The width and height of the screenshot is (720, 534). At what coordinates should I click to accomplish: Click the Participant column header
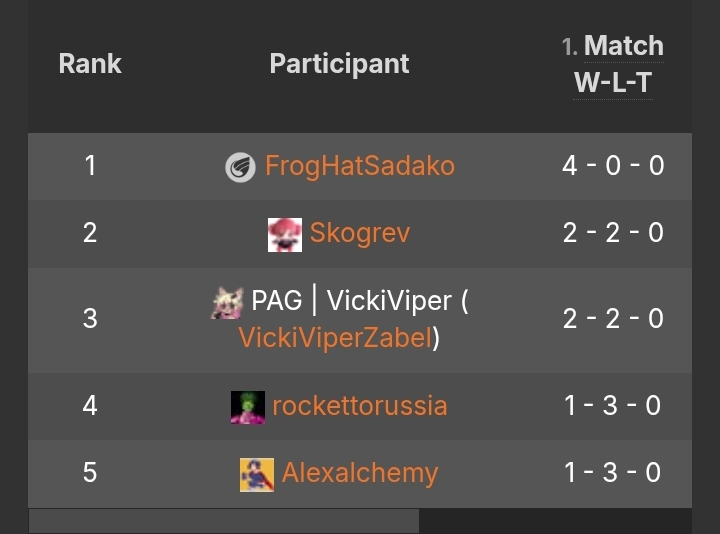(x=339, y=64)
